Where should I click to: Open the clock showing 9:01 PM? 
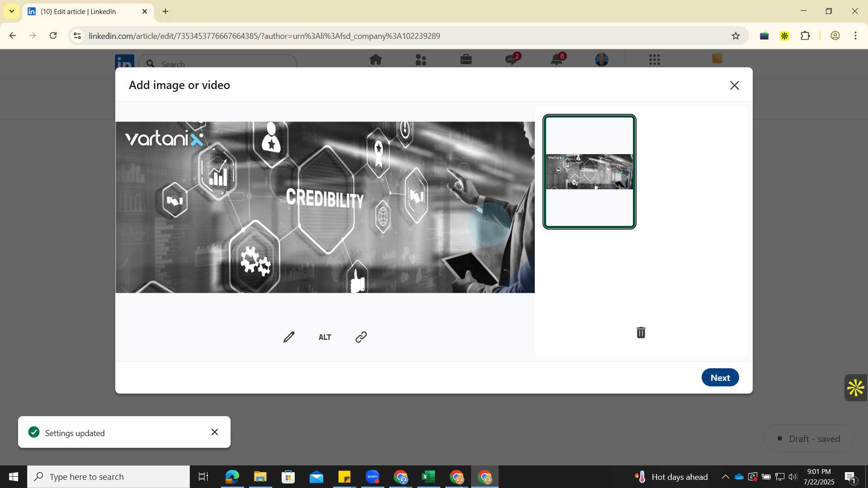point(819,477)
